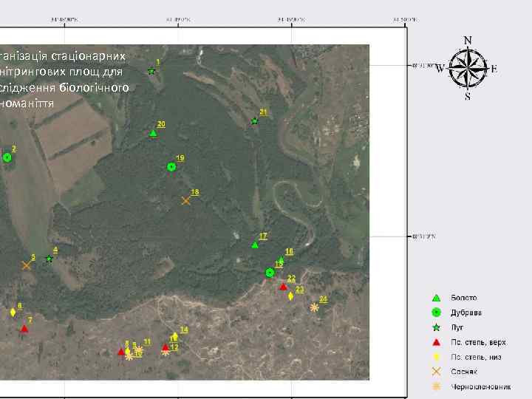The image size is (532, 399).
Task: Select the orange X marker labeled 18
Action: click(185, 200)
